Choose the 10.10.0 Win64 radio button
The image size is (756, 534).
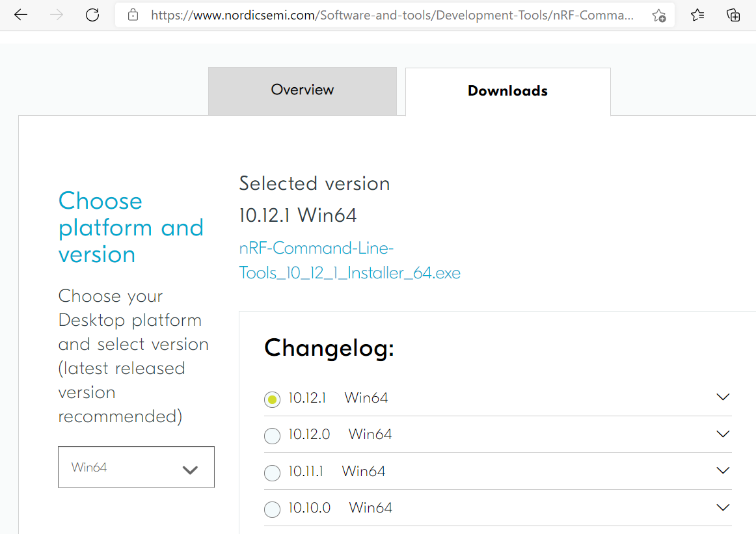pyautogui.click(x=272, y=509)
